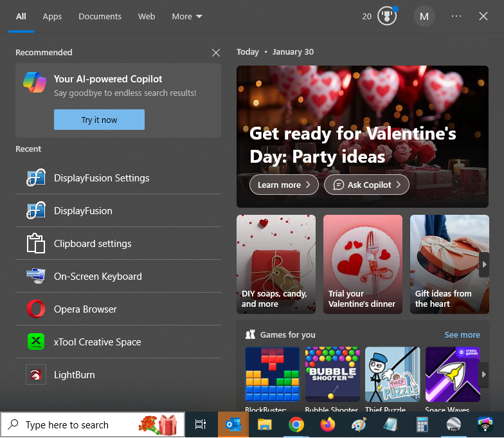Open File Explorer from the taskbar
The height and width of the screenshot is (438, 504).
pyautogui.click(x=264, y=424)
